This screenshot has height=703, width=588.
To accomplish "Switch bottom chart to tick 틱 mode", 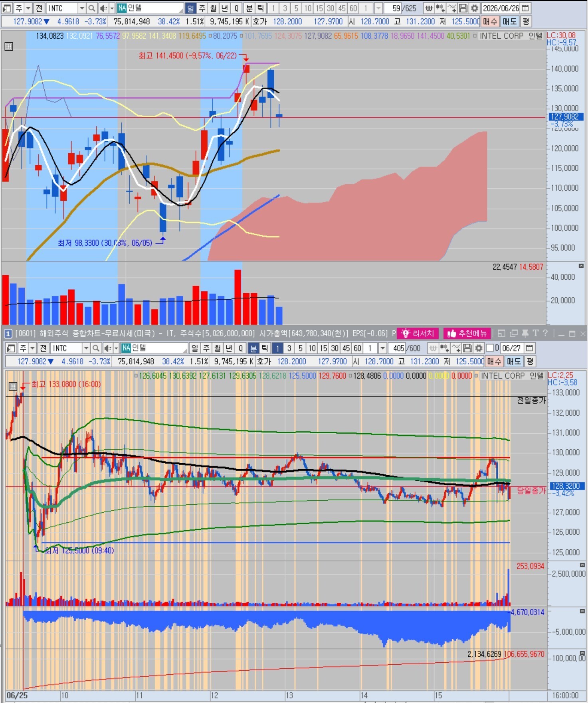I will tap(265, 348).
